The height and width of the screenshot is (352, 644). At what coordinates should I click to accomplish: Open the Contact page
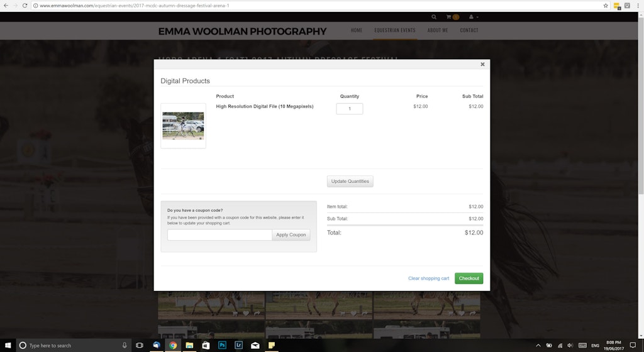coord(469,30)
